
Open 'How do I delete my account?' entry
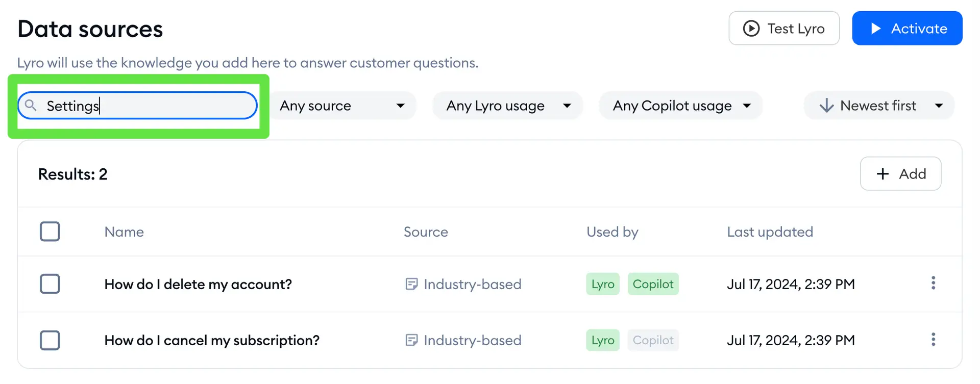[x=198, y=284]
